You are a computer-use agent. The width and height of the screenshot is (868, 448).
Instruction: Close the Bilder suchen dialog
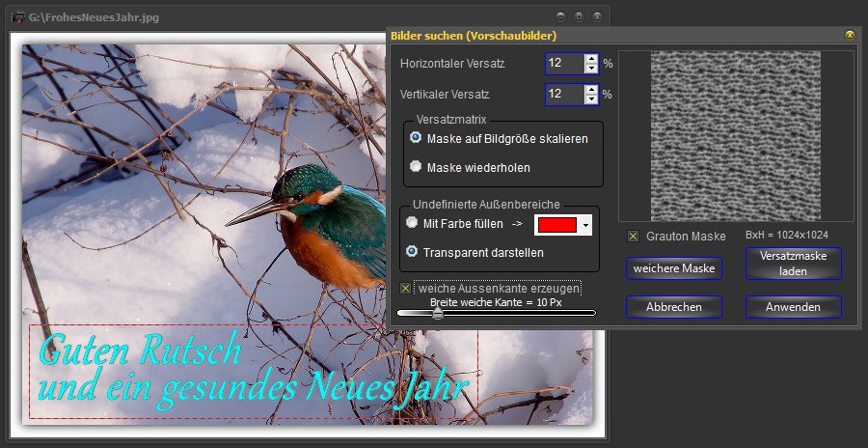850,36
